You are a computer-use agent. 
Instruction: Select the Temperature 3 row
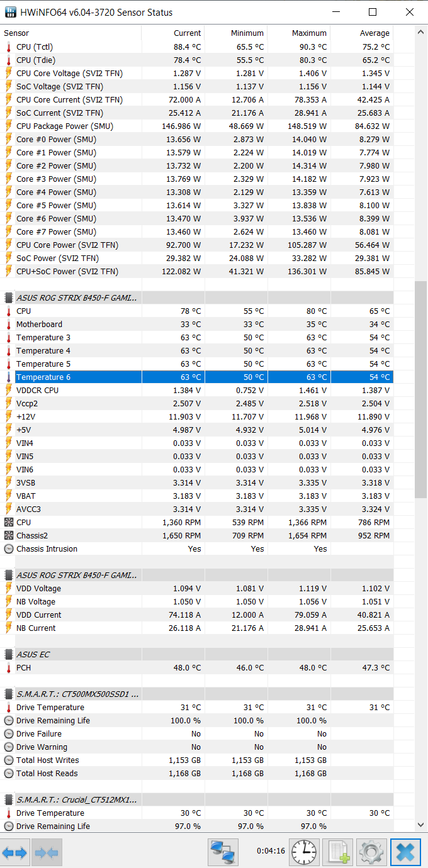pos(197,337)
